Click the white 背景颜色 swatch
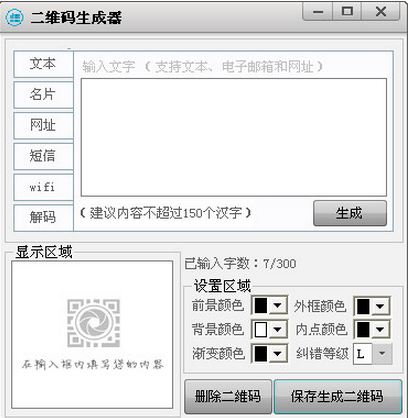 [x=261, y=329]
